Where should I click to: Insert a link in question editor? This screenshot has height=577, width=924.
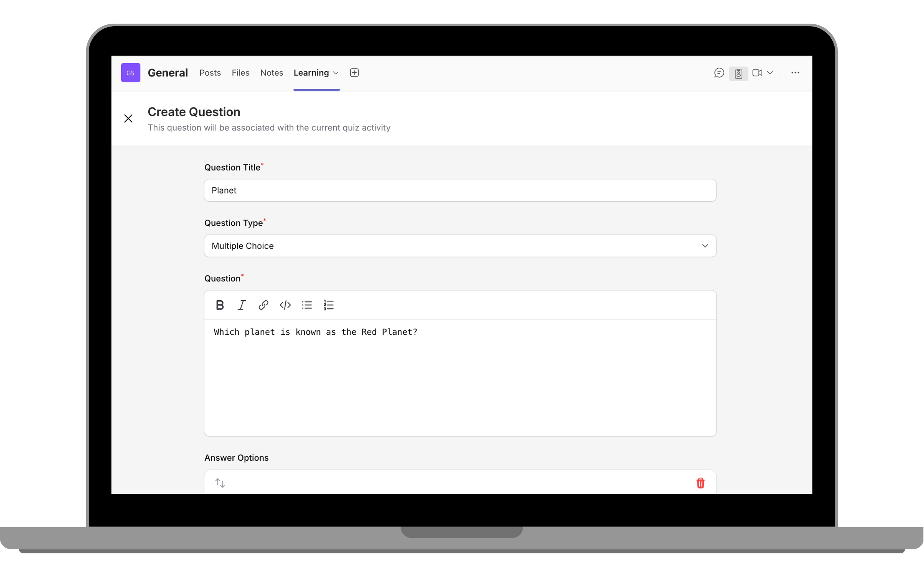(x=263, y=305)
